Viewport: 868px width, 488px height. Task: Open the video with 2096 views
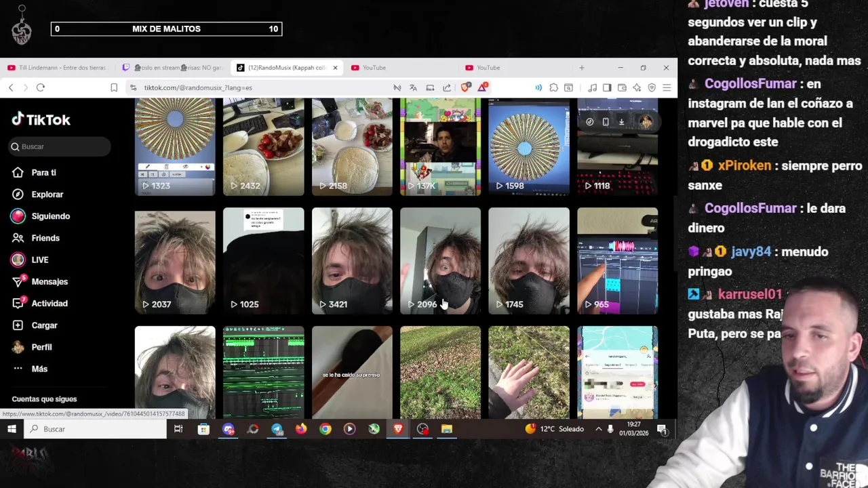[x=440, y=261]
